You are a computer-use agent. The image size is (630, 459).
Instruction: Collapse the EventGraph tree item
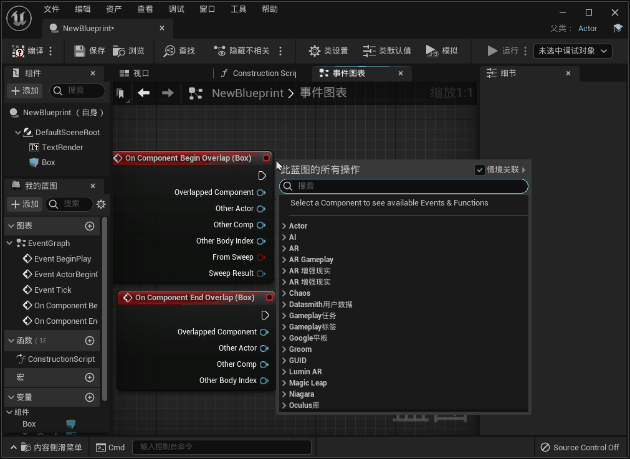(10, 243)
